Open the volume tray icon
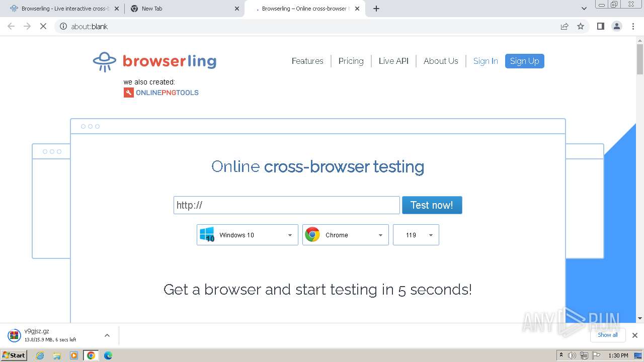 tap(572, 355)
